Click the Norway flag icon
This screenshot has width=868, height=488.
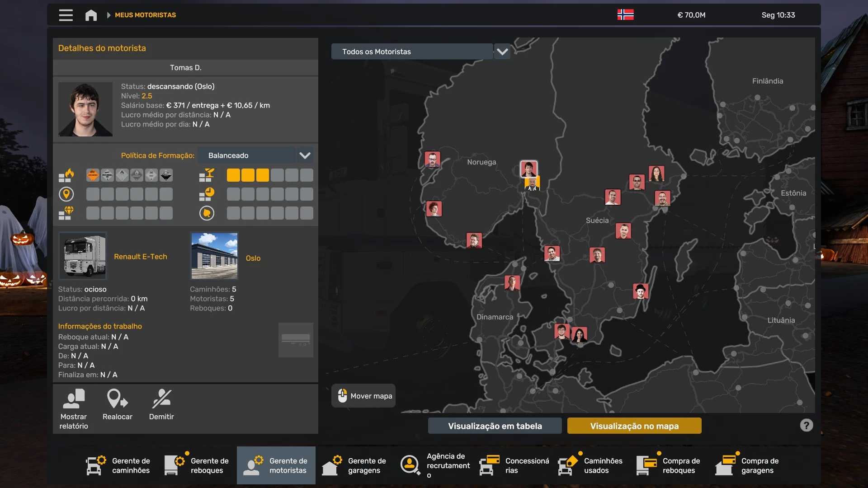click(625, 14)
